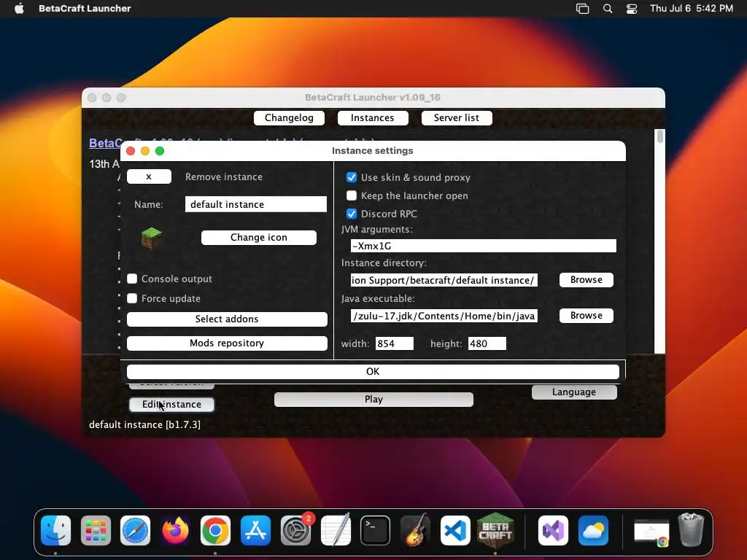Open the App Store dock icon
The width and height of the screenshot is (747, 560).
255,530
